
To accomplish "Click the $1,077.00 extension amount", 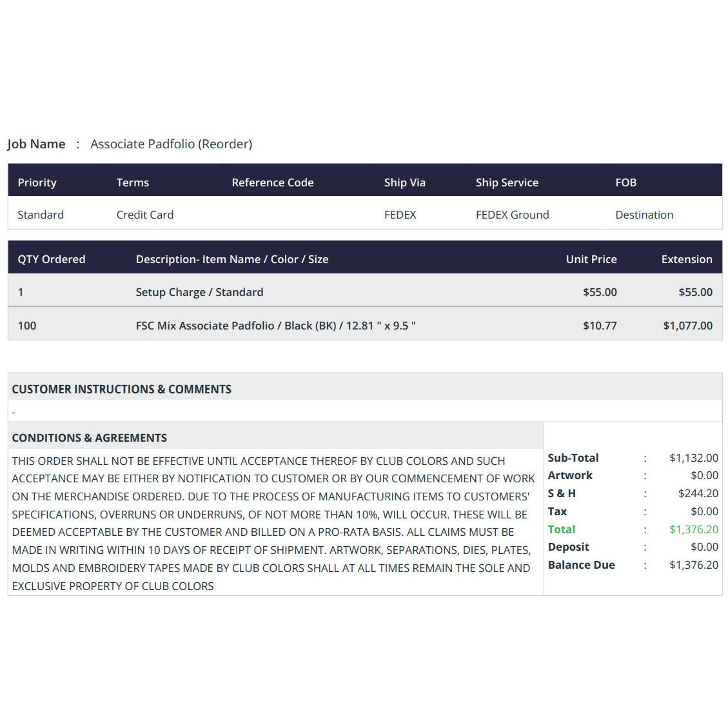I will point(687,326).
